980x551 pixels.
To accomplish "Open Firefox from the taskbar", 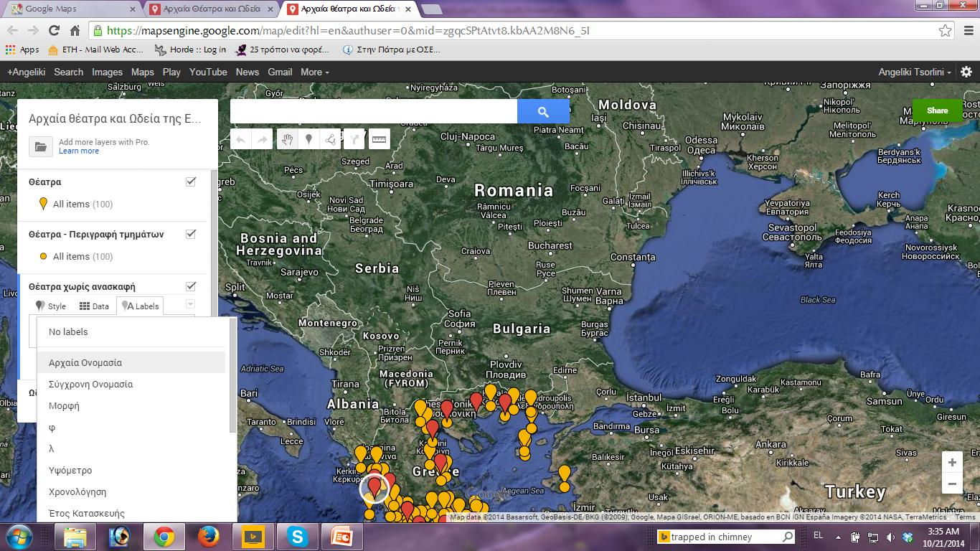I will click(208, 537).
